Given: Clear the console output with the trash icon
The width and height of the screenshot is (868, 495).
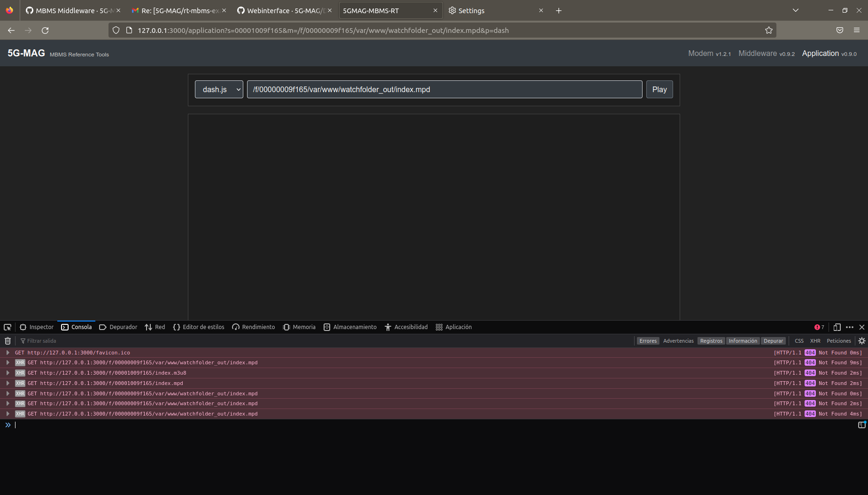Looking at the screenshot, I should click(8, 340).
